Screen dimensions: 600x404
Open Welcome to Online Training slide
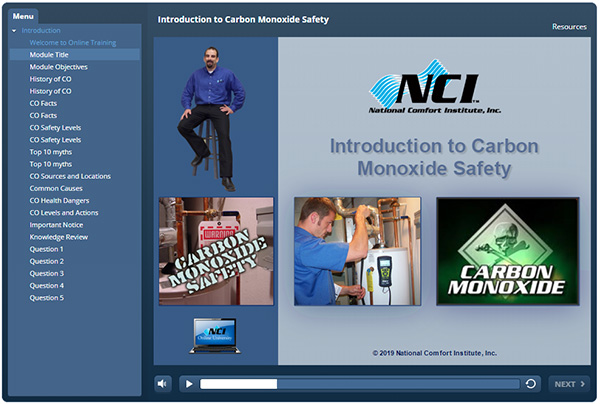73,43
